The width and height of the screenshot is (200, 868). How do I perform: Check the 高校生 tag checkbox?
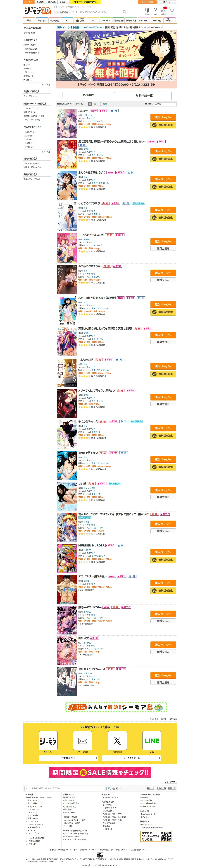click(25, 132)
